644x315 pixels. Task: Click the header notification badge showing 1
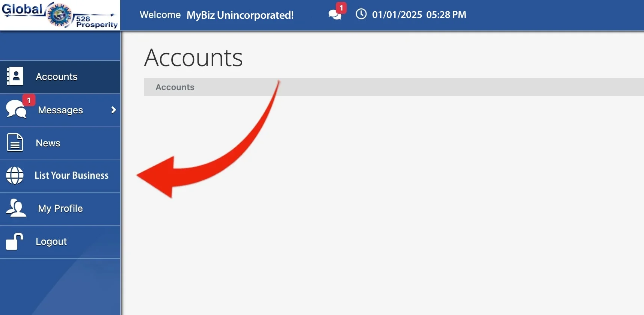(341, 8)
